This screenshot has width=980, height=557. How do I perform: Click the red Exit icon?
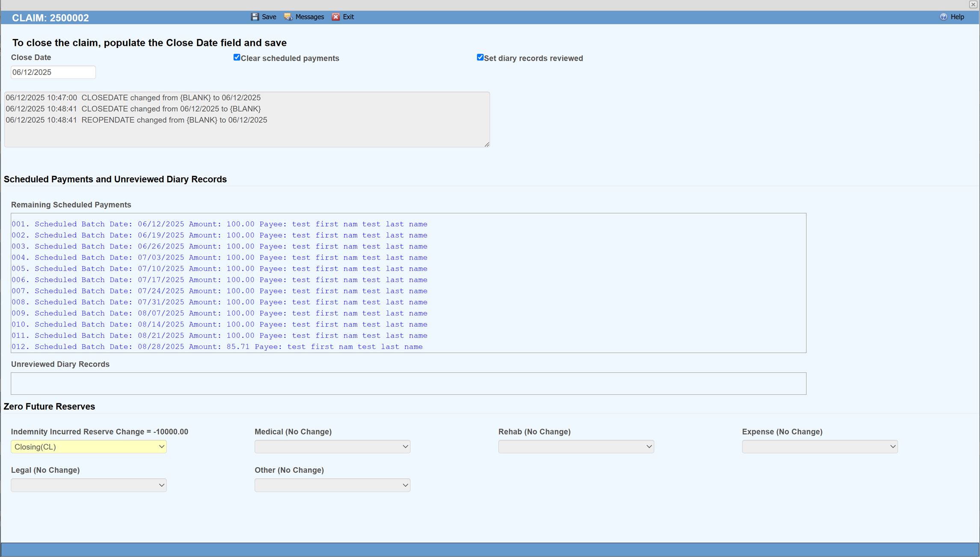point(336,17)
